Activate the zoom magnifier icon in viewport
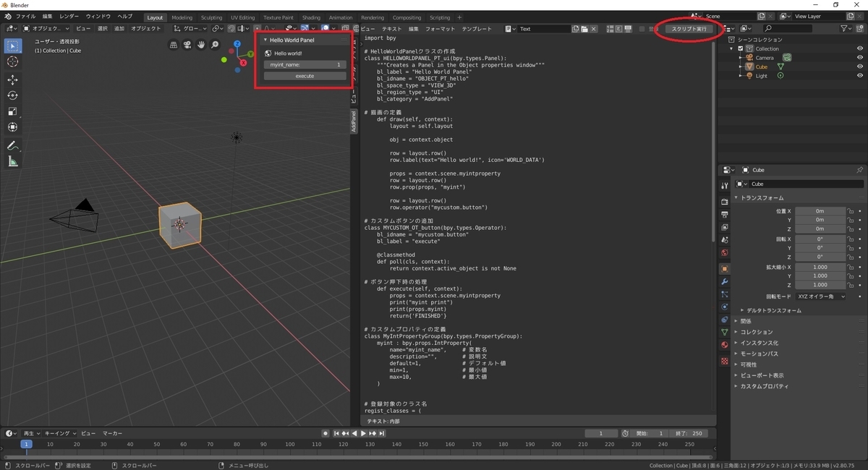This screenshot has width=868, height=470. 215,45
